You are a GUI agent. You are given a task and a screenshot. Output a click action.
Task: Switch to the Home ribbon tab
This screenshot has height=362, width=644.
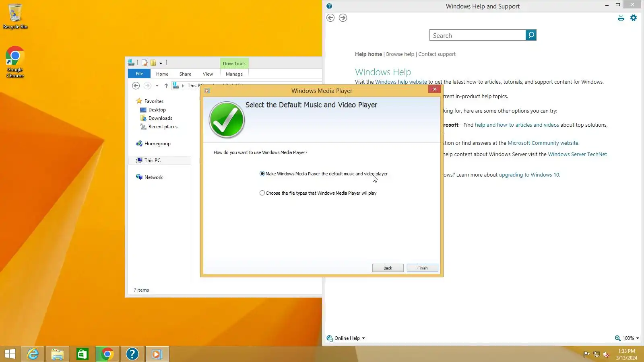click(162, 74)
